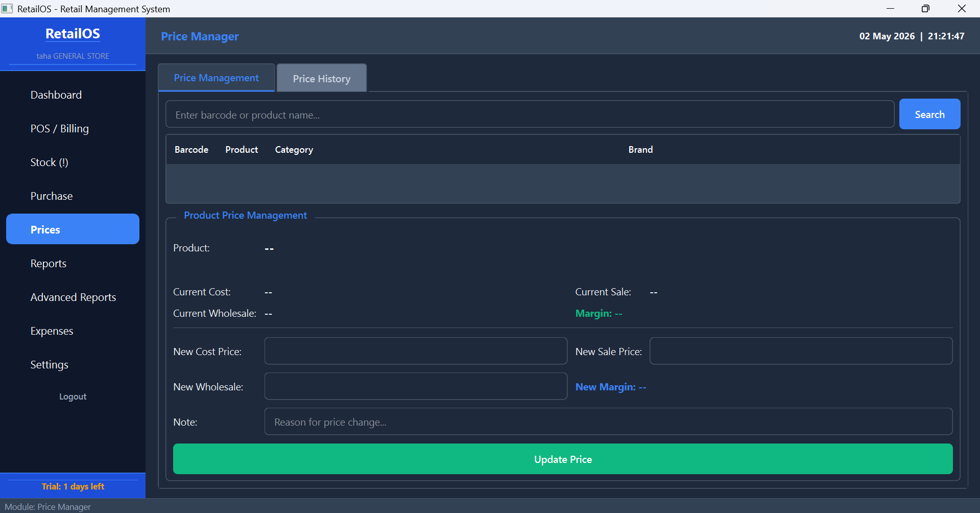Click the RetailOS logo title

(73, 34)
